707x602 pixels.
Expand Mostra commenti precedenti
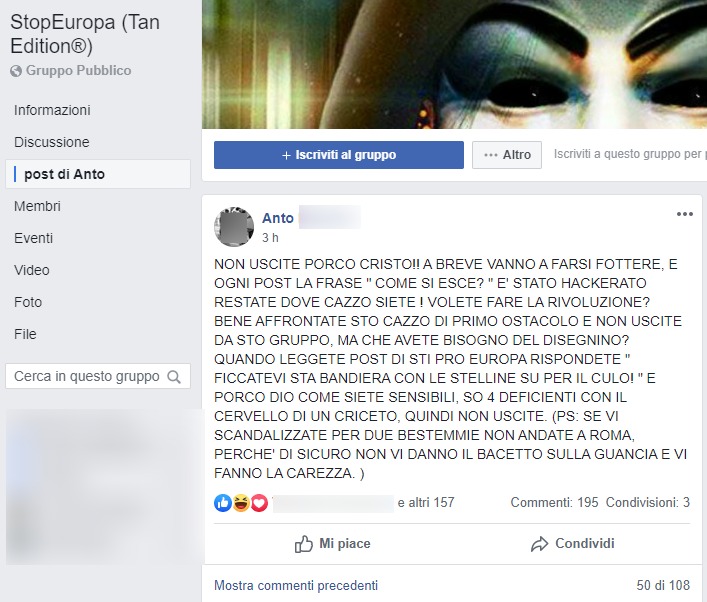(296, 585)
